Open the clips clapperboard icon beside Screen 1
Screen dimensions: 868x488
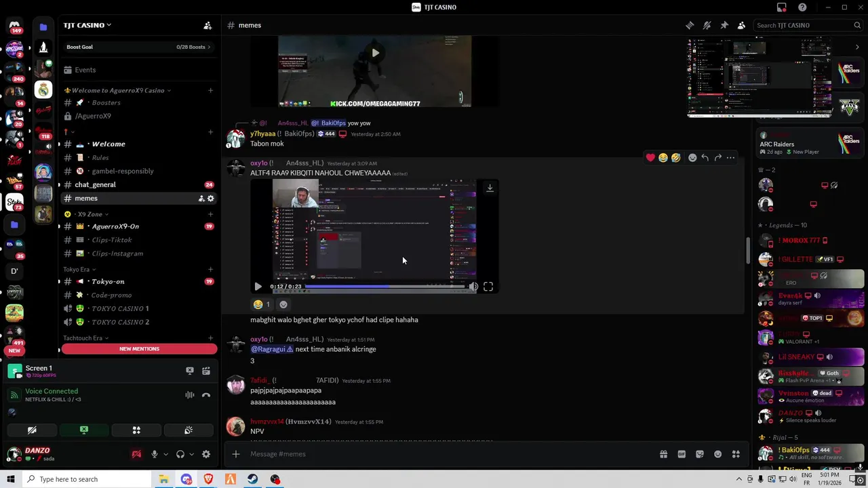point(206,371)
